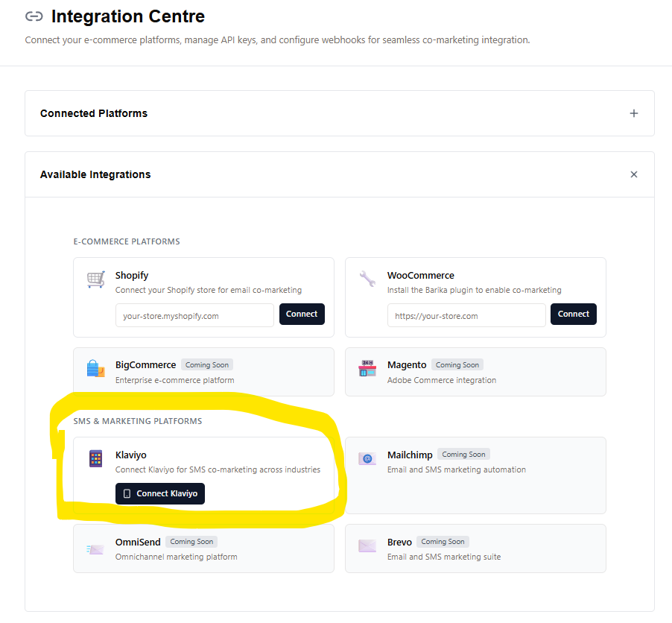The width and height of the screenshot is (672, 623).
Task: Click the Available Integrations heading
Action: [95, 174]
